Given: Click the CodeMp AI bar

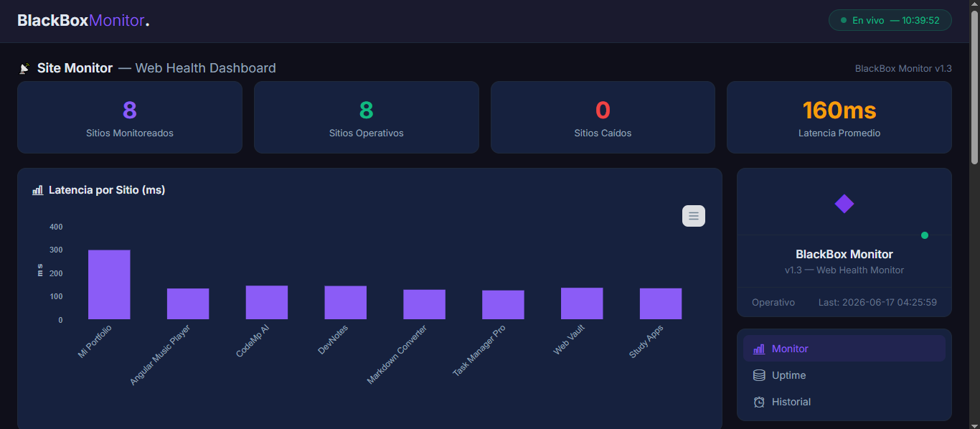Looking at the screenshot, I should [x=267, y=302].
